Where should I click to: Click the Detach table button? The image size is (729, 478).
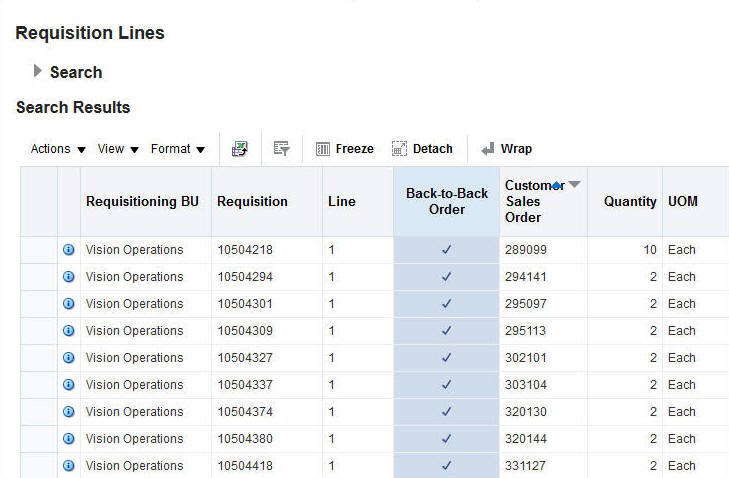tap(422, 149)
